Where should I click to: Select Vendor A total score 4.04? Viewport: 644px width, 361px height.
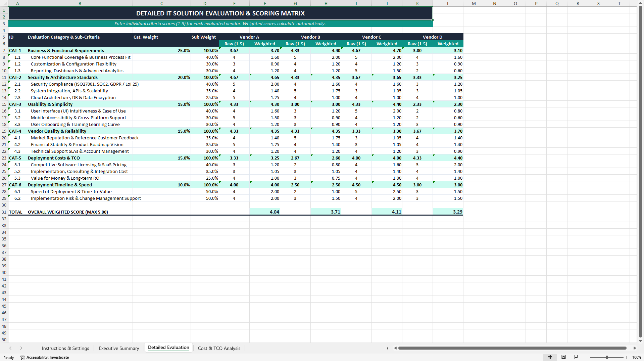click(265, 212)
